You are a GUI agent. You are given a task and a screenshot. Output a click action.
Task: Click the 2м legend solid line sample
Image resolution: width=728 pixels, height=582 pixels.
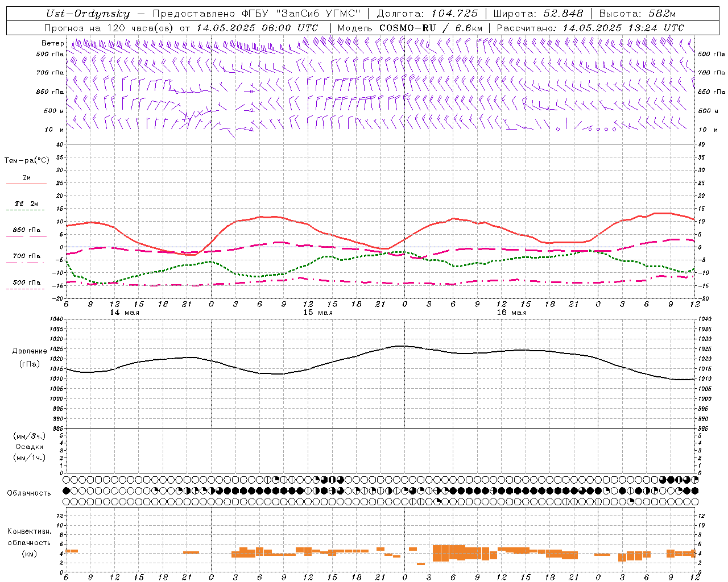(26, 184)
